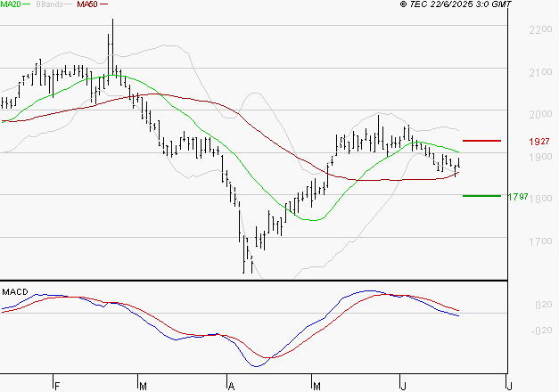559x392 pixels.
Task: Click the 1800 price axis label
Action: pos(540,199)
